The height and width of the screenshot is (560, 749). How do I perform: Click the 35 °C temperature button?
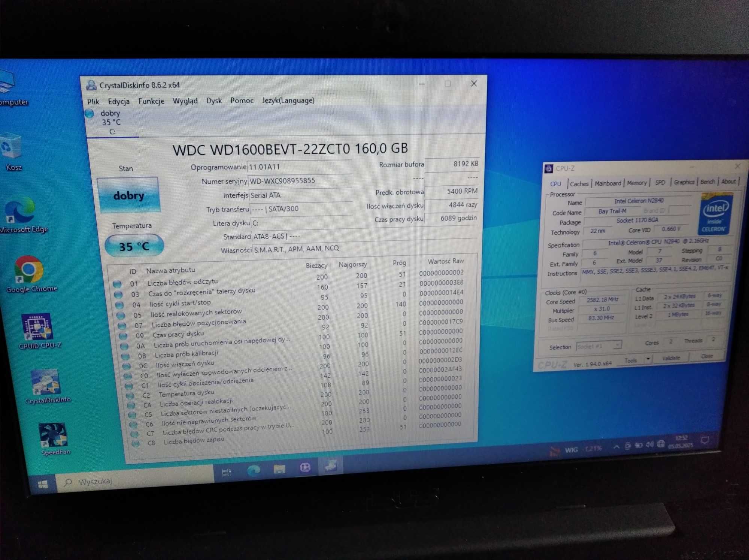[134, 246]
